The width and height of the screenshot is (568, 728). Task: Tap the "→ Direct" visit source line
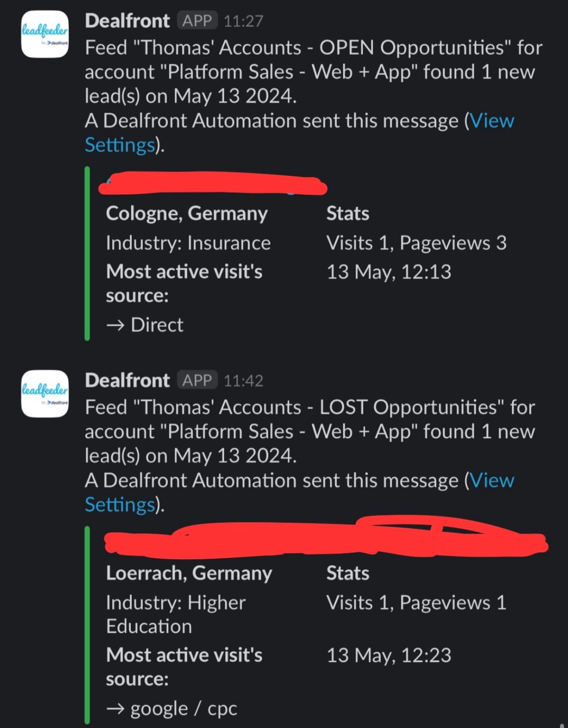pos(144,325)
